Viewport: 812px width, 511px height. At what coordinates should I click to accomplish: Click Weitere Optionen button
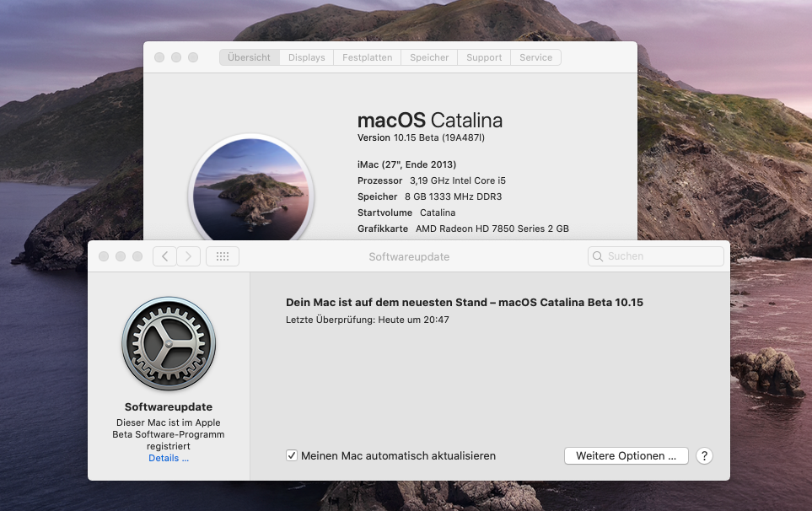click(626, 456)
